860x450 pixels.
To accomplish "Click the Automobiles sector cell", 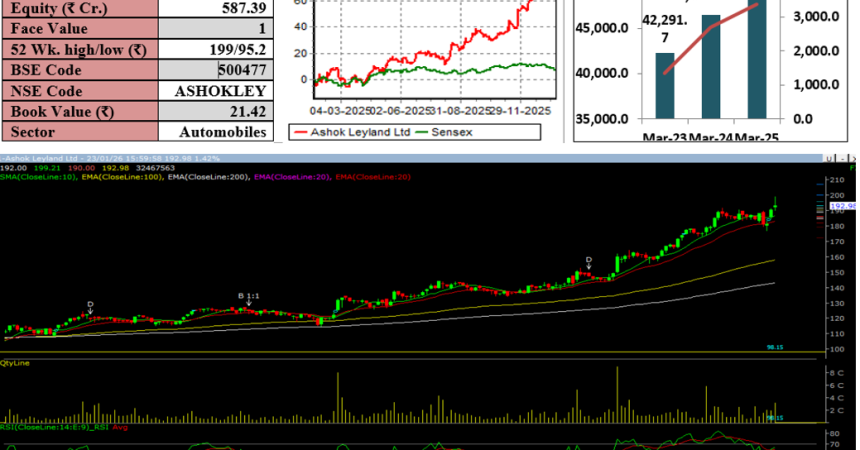I will (x=222, y=131).
